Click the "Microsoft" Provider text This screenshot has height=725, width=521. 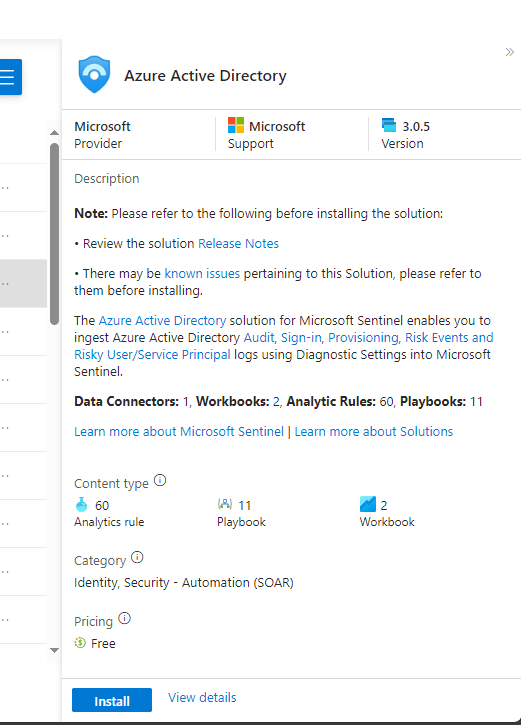tap(102, 126)
